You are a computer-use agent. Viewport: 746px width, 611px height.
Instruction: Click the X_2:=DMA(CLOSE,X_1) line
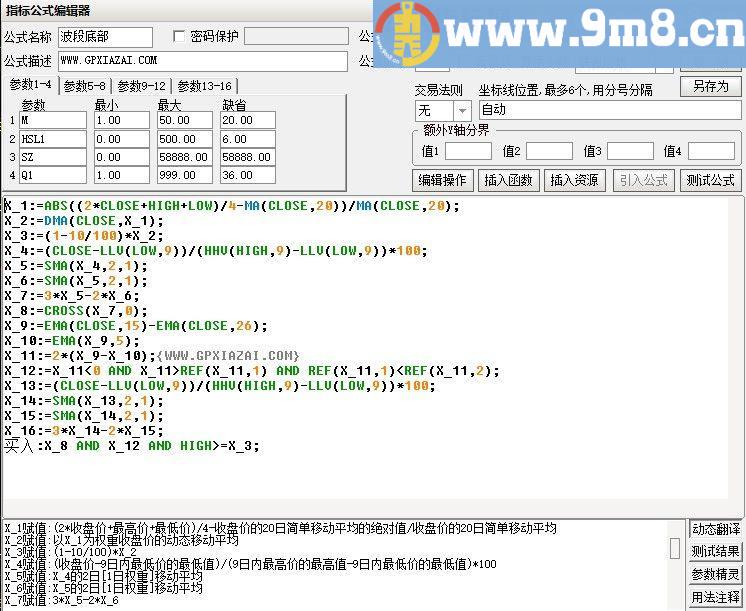84,221
